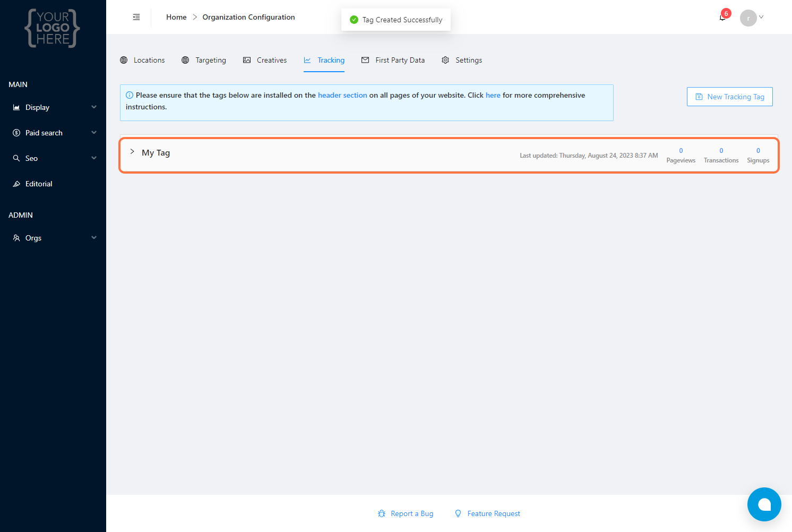Follow the header section link
Viewport: 792px width, 532px height.
click(342, 95)
